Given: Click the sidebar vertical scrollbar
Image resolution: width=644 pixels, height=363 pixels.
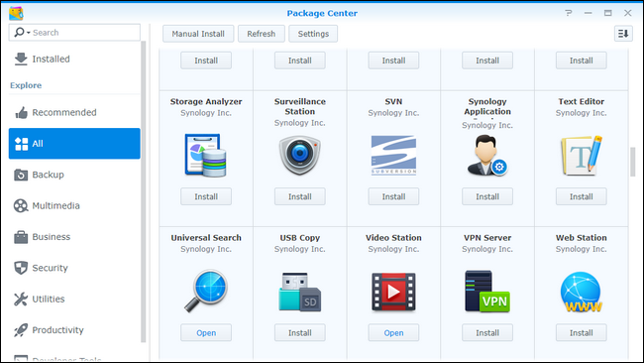Looking at the screenshot, I should tap(143, 191).
